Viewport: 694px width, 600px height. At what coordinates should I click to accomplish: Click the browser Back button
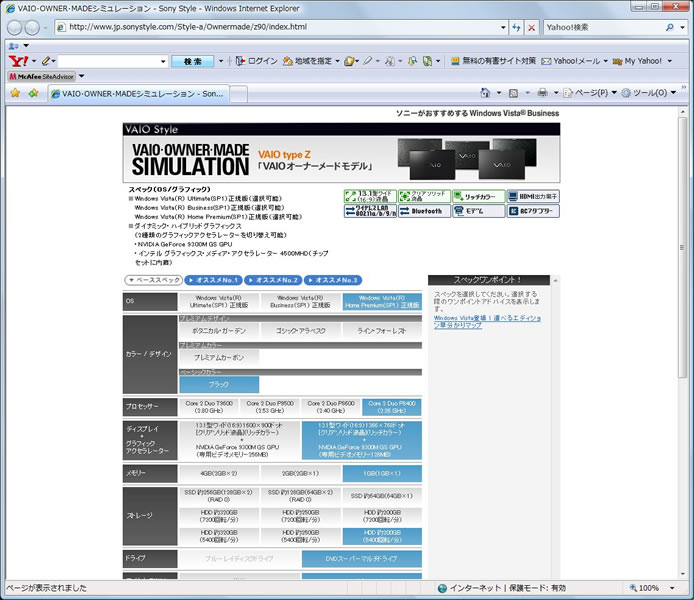pos(15,27)
